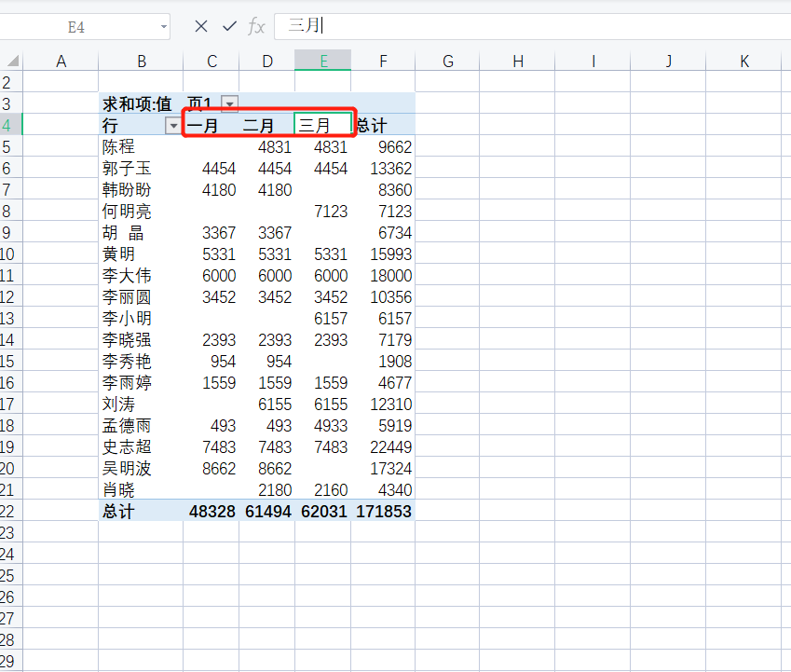The height and width of the screenshot is (672, 791).
Task: Select column G header
Action: [447, 61]
